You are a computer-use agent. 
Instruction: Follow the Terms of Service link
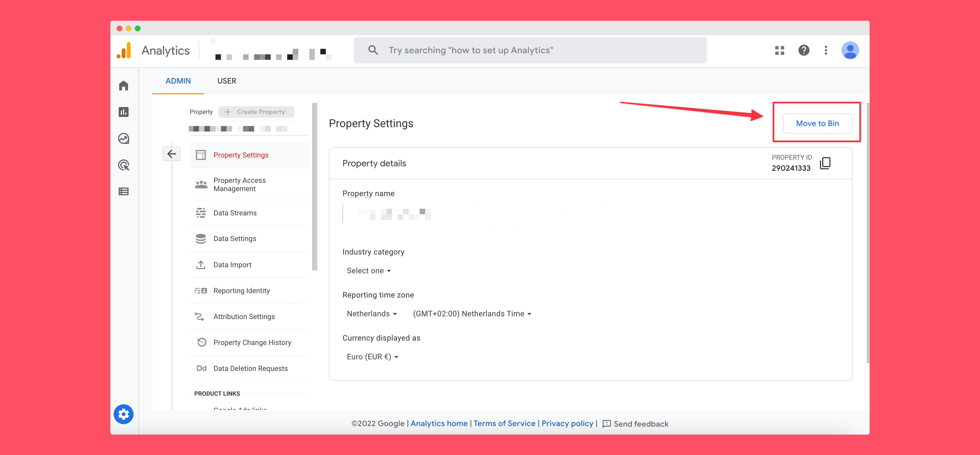tap(504, 424)
